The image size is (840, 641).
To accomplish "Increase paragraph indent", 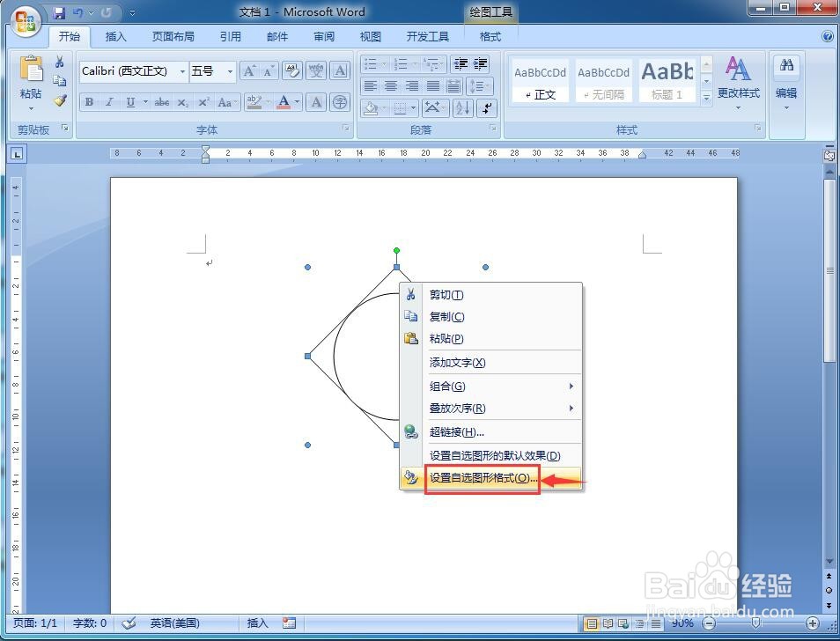I will point(480,64).
